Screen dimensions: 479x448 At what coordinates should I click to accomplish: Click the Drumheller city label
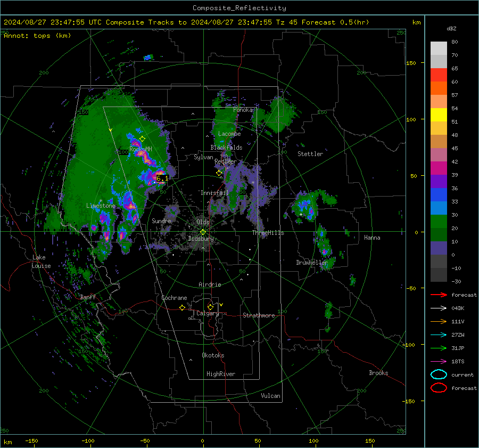[312, 263]
